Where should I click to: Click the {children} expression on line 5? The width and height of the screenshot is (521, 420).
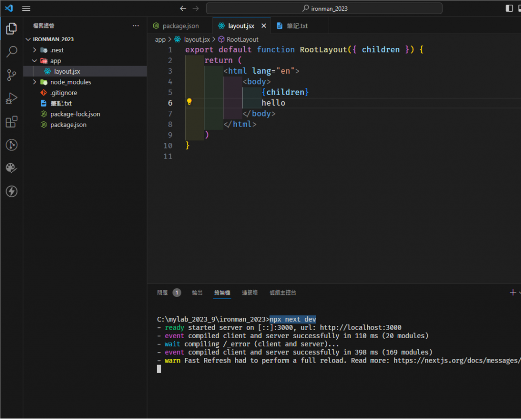click(285, 93)
